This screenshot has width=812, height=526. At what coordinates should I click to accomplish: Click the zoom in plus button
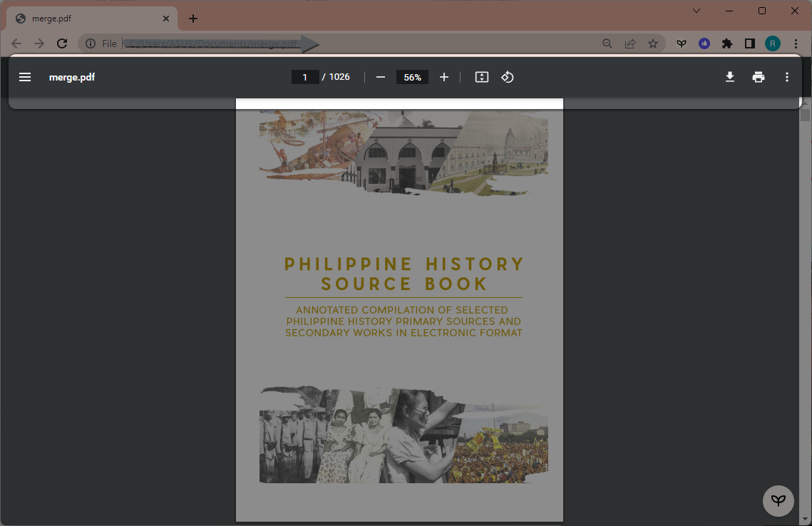tap(444, 77)
